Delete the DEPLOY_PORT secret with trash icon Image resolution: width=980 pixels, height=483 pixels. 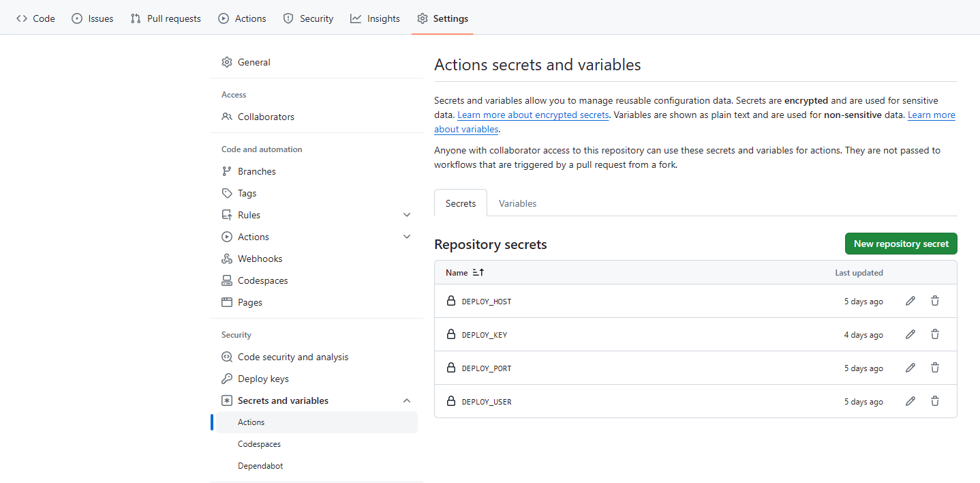pos(935,368)
